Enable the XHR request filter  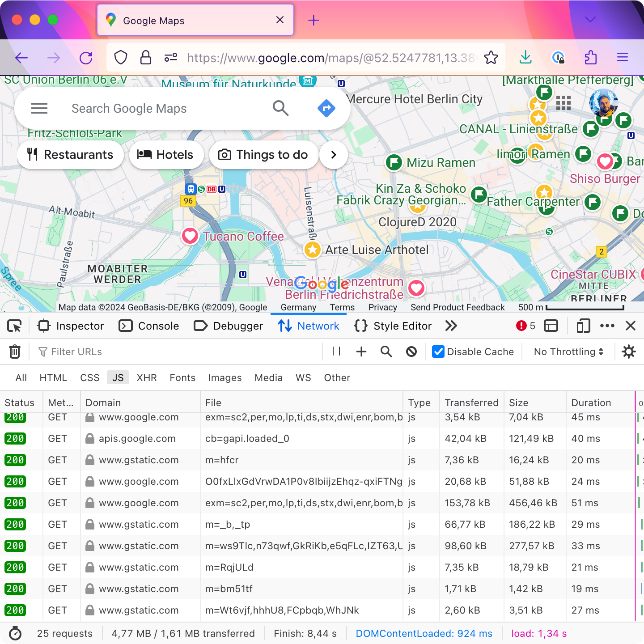pyautogui.click(x=147, y=378)
